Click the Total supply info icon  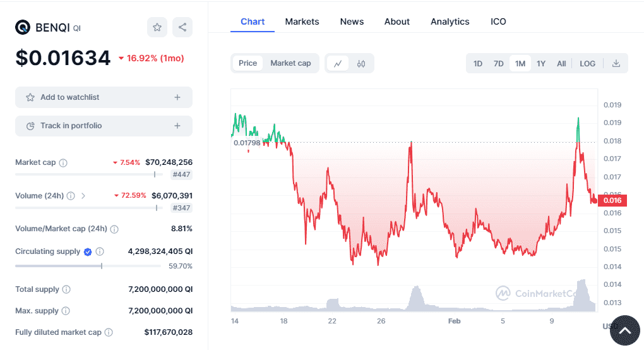pos(66,289)
